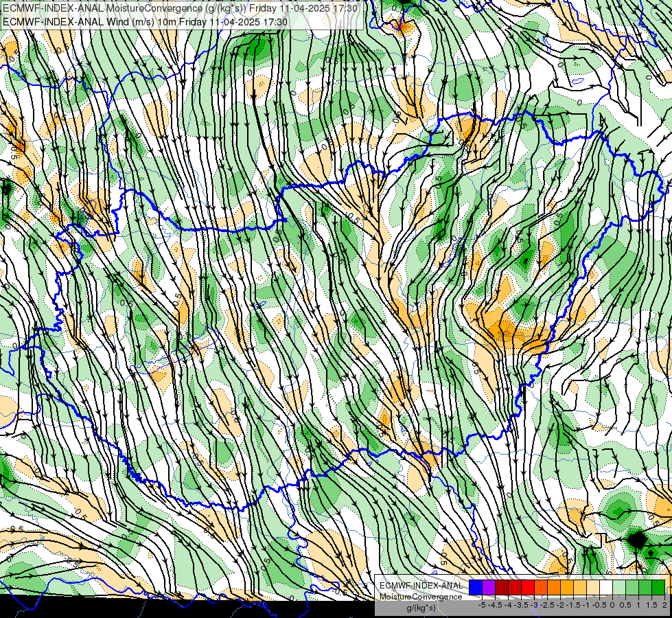The width and height of the screenshot is (672, 618).
Task: Click the MoistureConvergence label in the legend
Action: point(421,597)
